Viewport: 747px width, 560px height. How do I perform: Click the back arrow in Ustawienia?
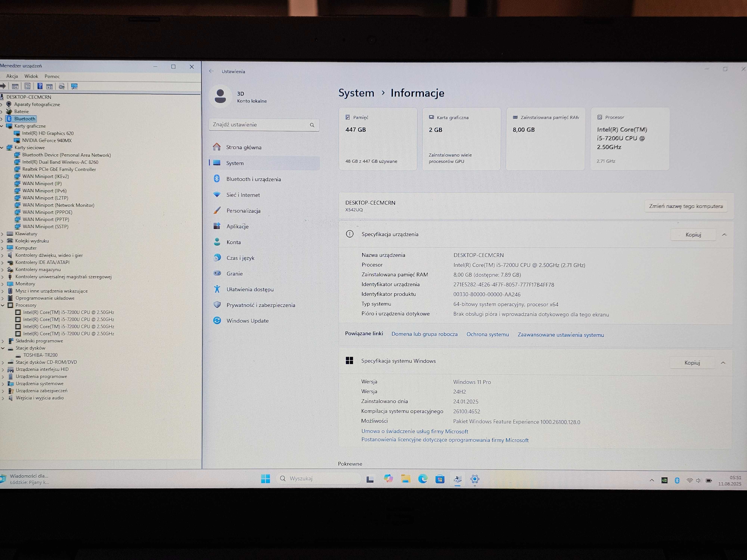click(x=211, y=71)
